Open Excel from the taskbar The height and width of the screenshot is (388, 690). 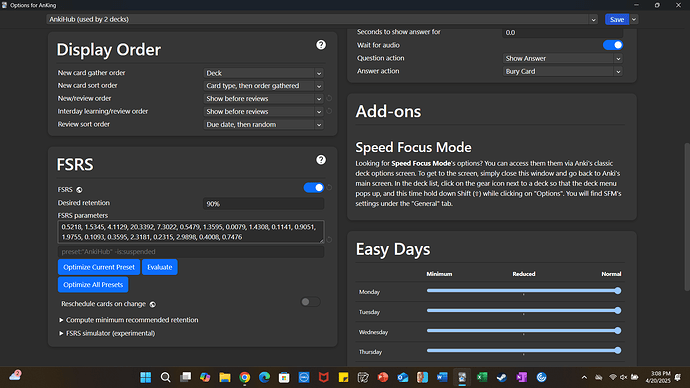click(x=482, y=377)
